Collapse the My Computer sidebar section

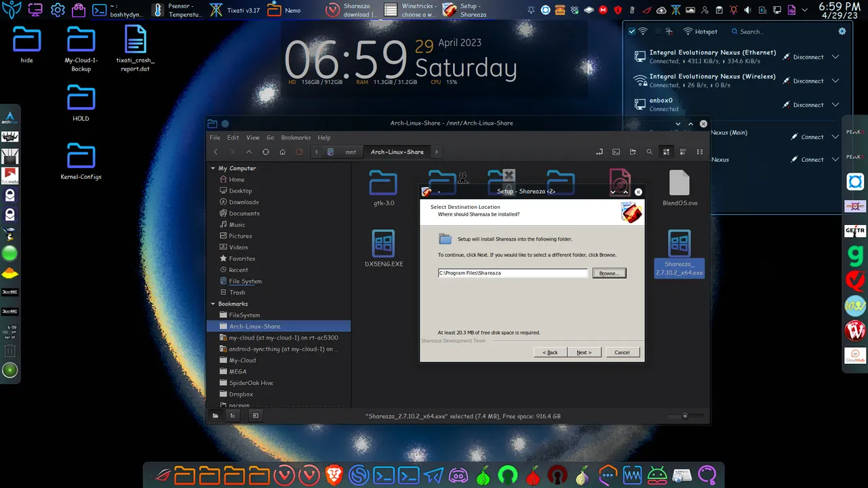213,168
